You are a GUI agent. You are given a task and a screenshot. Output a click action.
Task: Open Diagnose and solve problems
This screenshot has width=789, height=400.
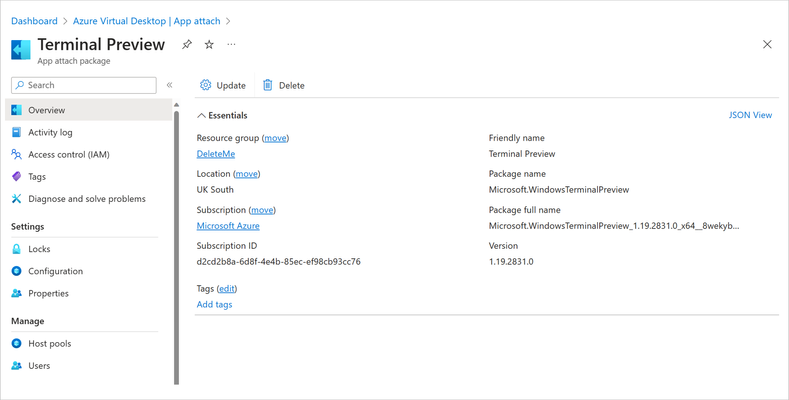(88, 199)
